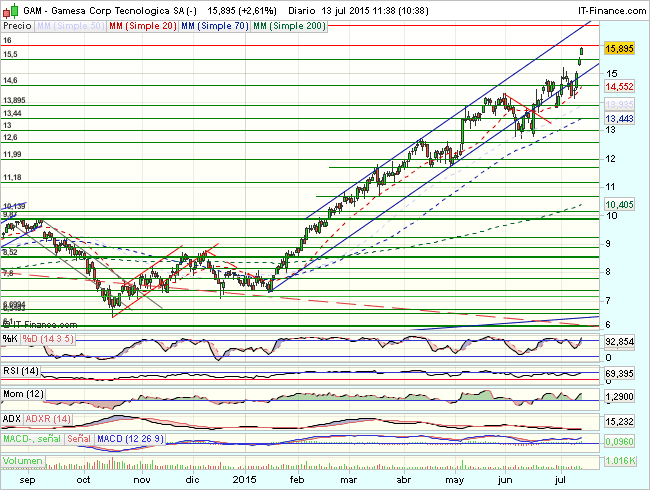This screenshot has width=650, height=490.
Task: Click the 13,44 support level label
Action: point(12,113)
